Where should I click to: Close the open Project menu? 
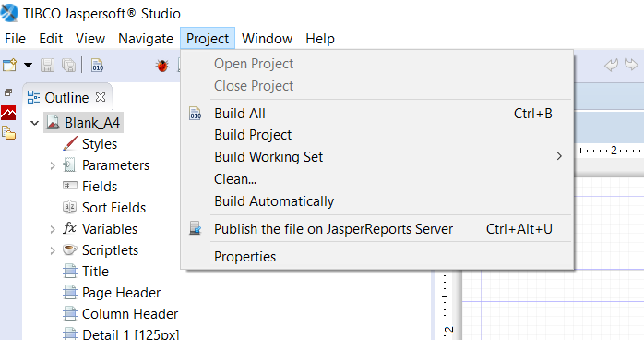coord(208,39)
